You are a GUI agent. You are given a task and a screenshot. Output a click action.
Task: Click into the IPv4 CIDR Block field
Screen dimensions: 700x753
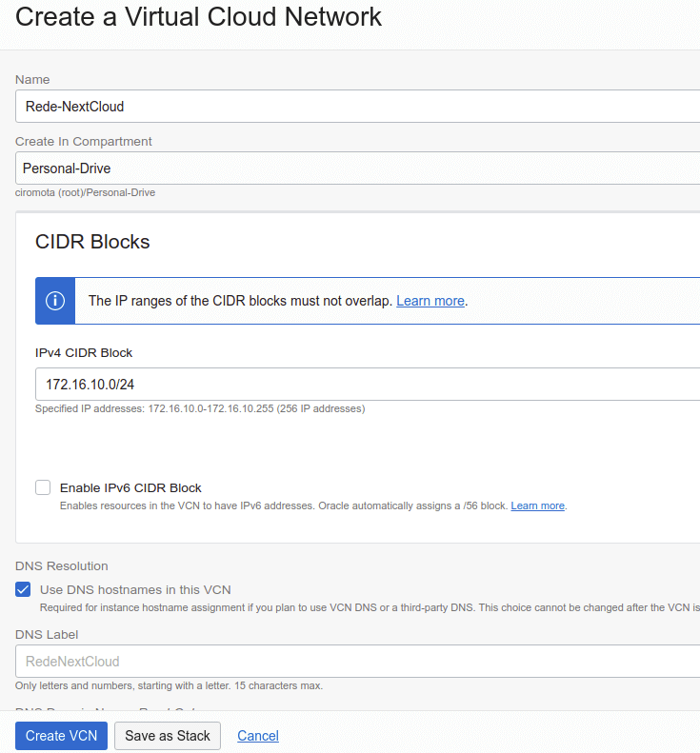(367, 385)
